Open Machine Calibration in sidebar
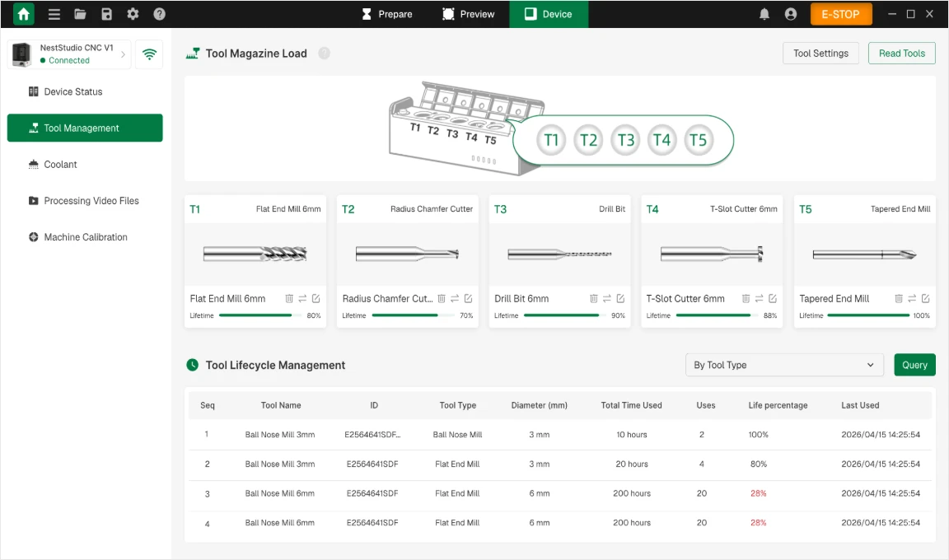The image size is (949, 560). coord(85,237)
